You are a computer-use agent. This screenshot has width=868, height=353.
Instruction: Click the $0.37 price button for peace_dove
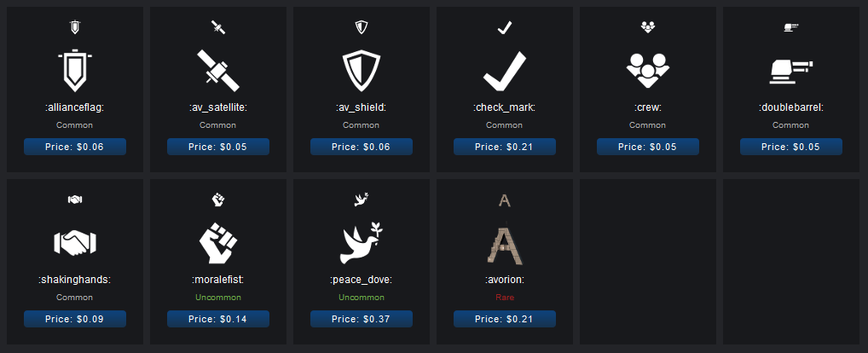362,318
